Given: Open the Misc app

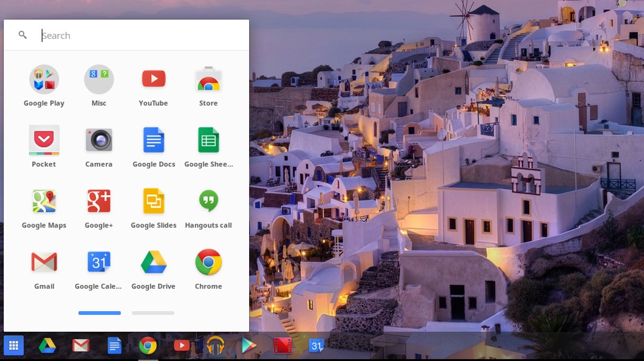Looking at the screenshot, I should 98,79.
